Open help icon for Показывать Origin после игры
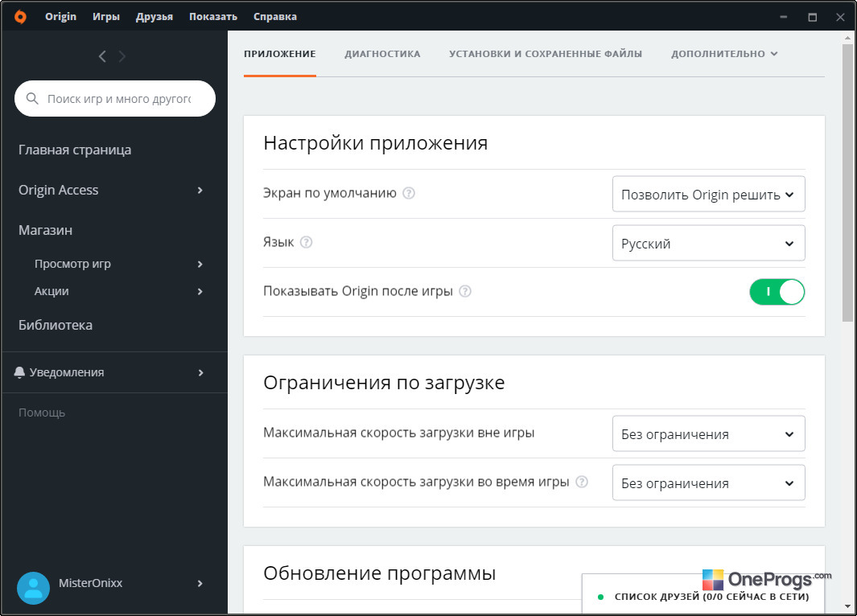 tap(465, 291)
